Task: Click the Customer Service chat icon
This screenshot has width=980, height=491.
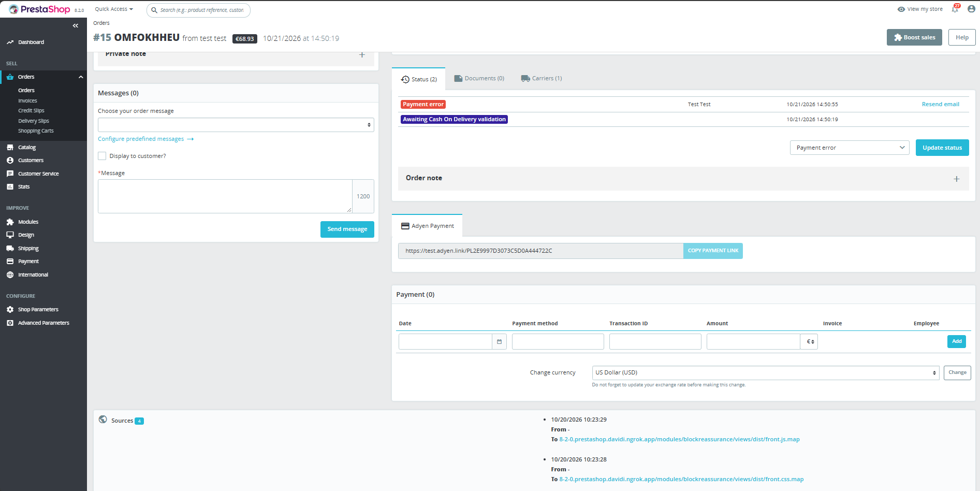Action: click(10, 174)
